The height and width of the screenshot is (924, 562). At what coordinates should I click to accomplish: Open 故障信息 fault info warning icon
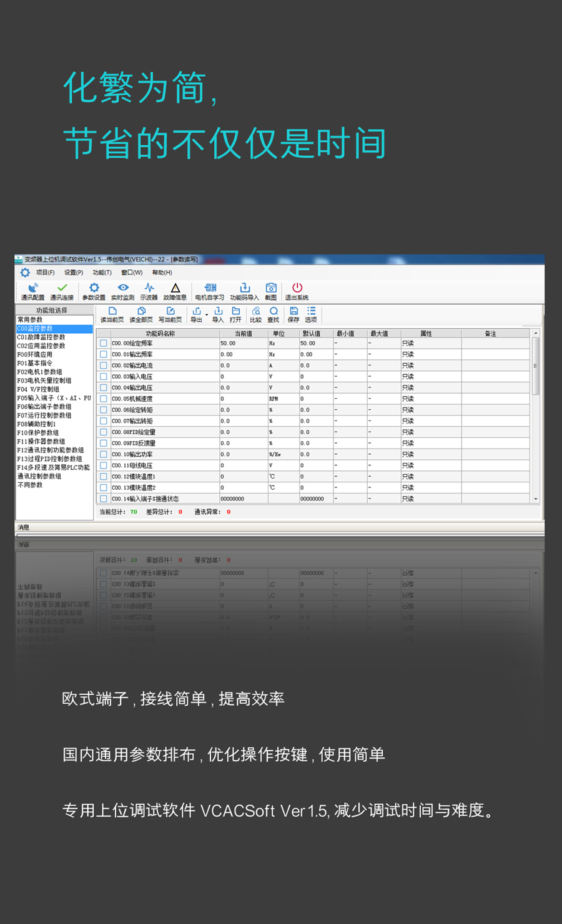[175, 291]
